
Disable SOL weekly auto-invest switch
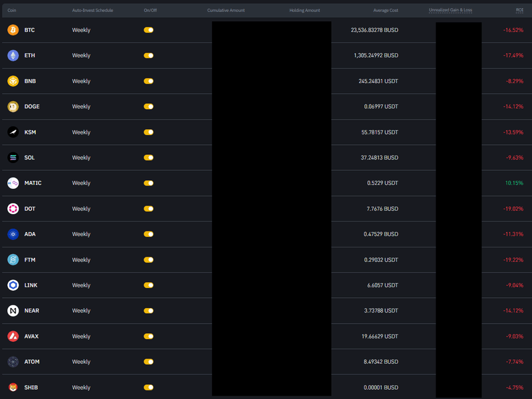148,158
